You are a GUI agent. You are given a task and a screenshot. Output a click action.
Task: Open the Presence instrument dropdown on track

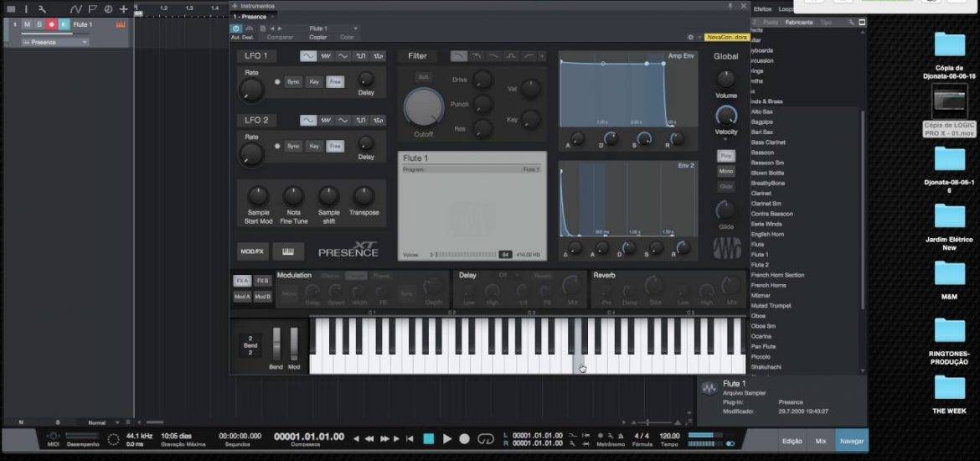click(55, 42)
